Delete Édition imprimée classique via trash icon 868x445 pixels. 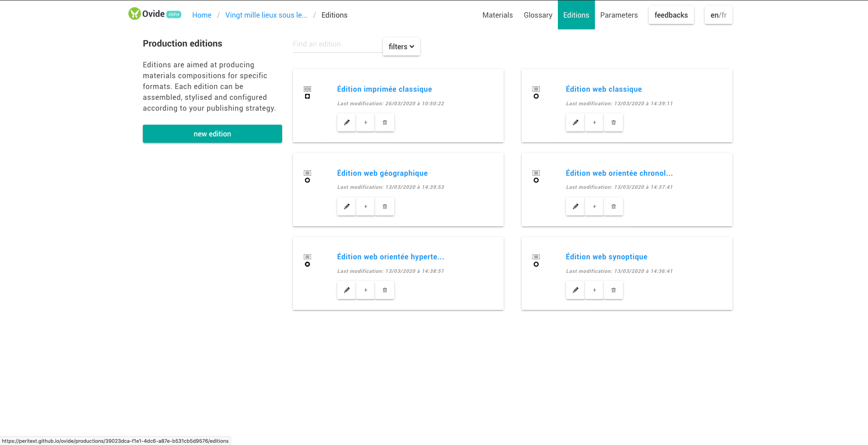coord(385,122)
